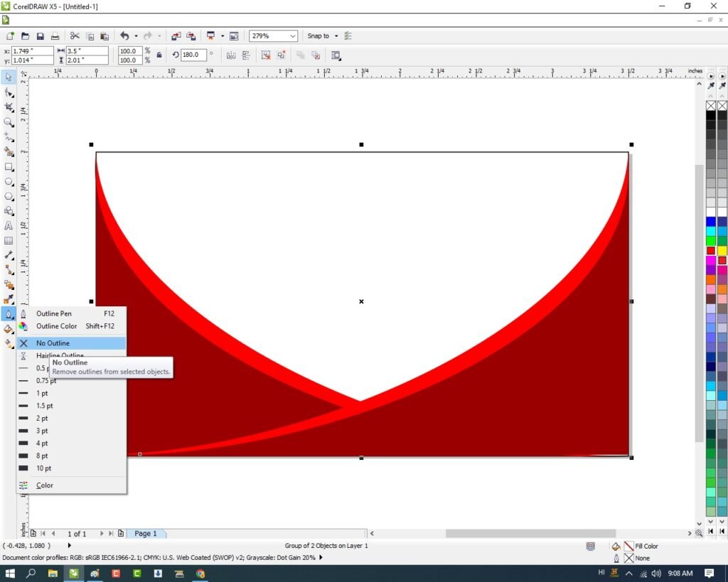
Task: Choose the Smart Fill tool
Action: (x=9, y=152)
